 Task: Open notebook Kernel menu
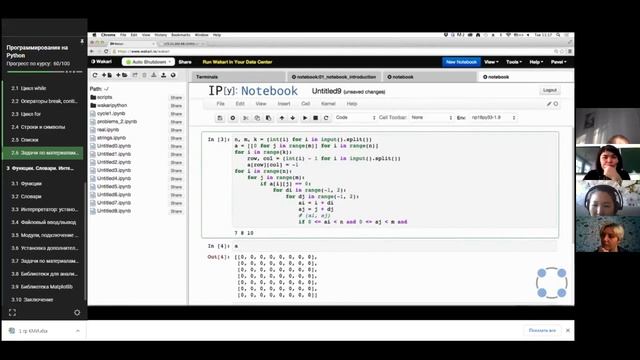[x=328, y=104]
